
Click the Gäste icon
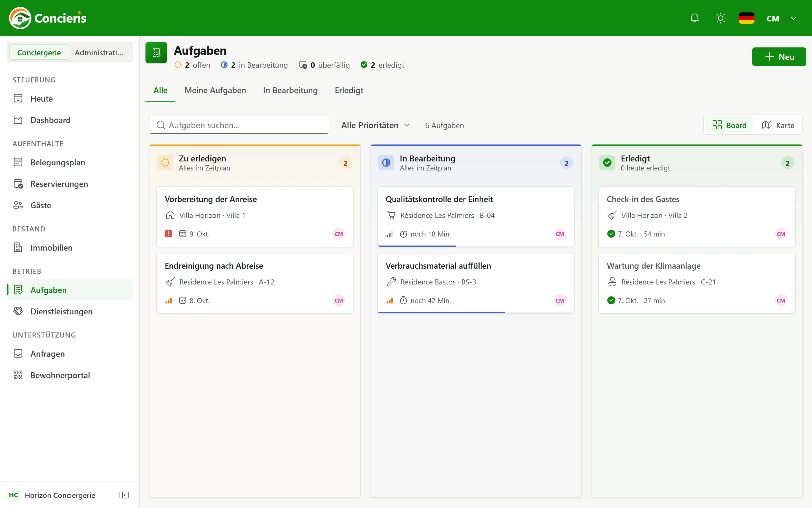point(18,205)
